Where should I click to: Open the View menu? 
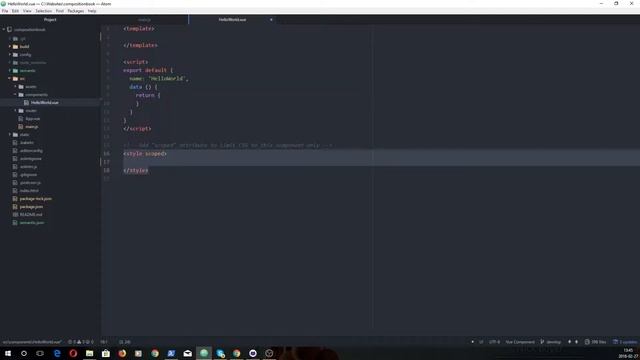click(27, 11)
